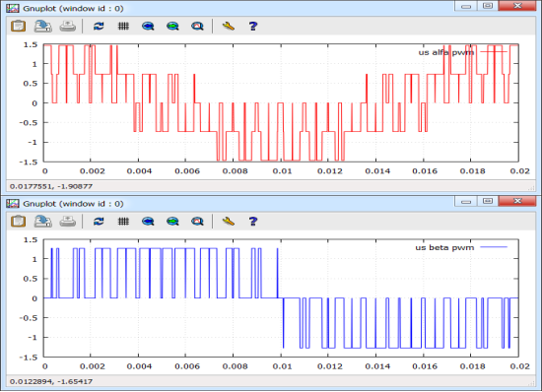Open help in the top gnuplot window

click(253, 26)
